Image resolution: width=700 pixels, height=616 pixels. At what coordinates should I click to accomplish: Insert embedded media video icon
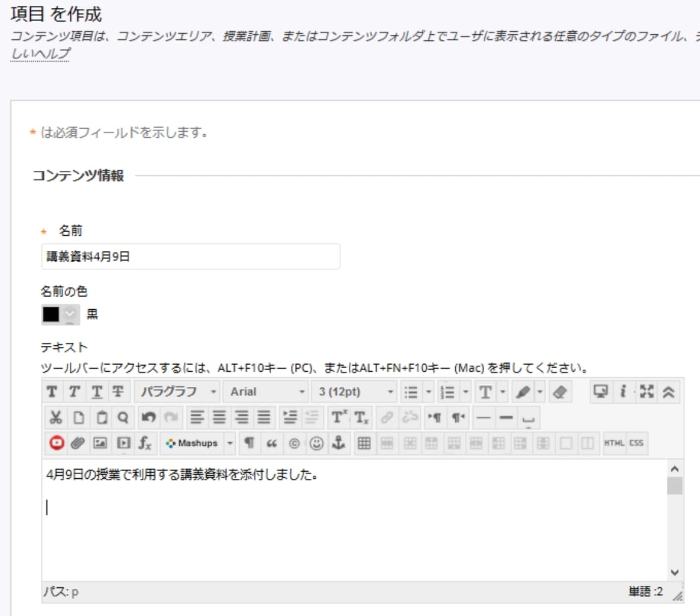point(123,443)
